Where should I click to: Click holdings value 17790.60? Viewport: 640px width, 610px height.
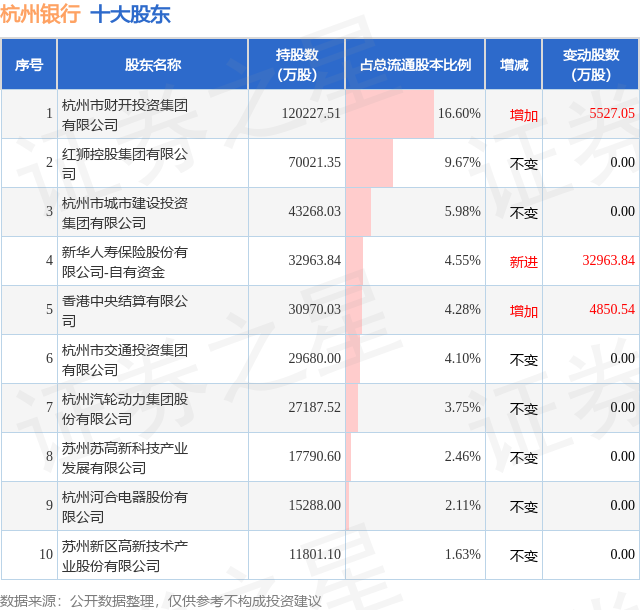314,456
